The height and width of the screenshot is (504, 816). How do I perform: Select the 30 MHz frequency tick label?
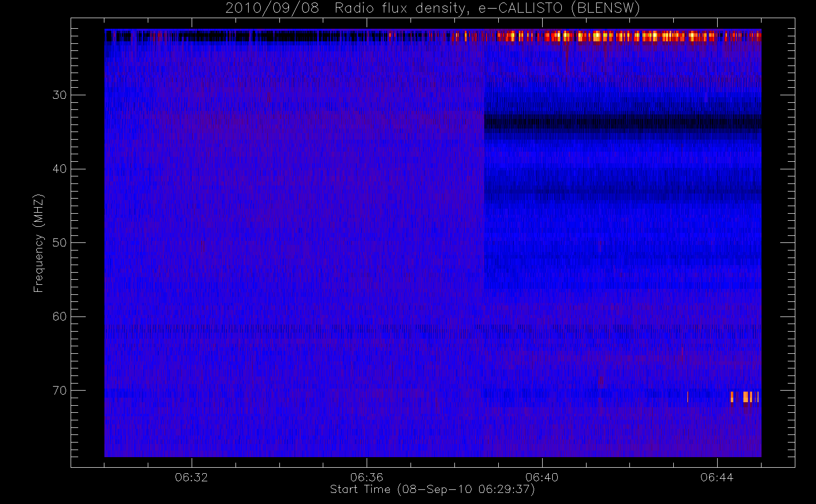click(60, 95)
